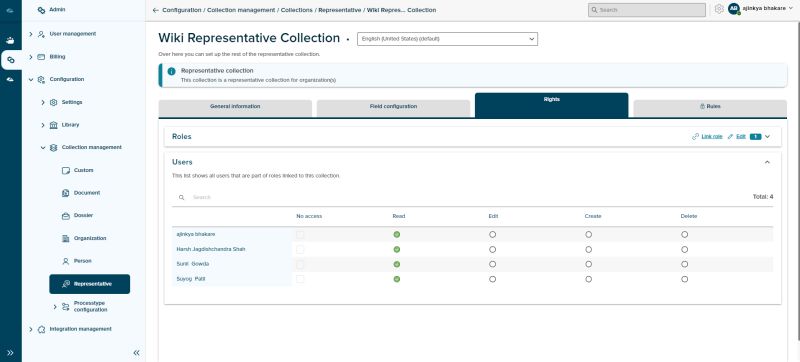Click the paw icon in left rail
This screenshot has height=362, width=800.
click(10, 40)
